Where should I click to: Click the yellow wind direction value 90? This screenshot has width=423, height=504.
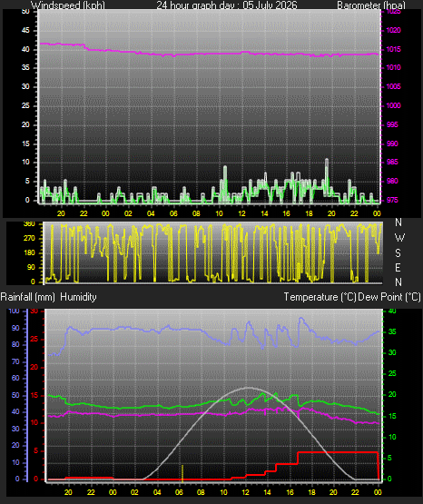coord(31,267)
